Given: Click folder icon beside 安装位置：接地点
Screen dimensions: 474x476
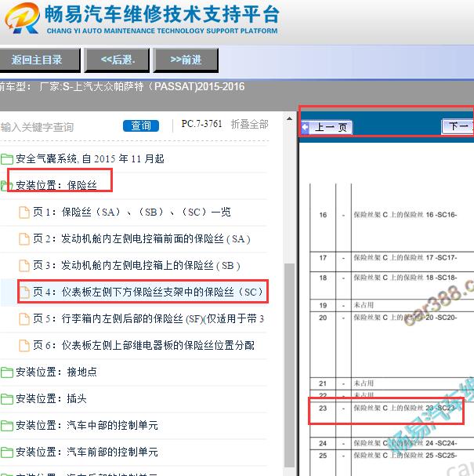Looking at the screenshot, I should [x=6, y=372].
